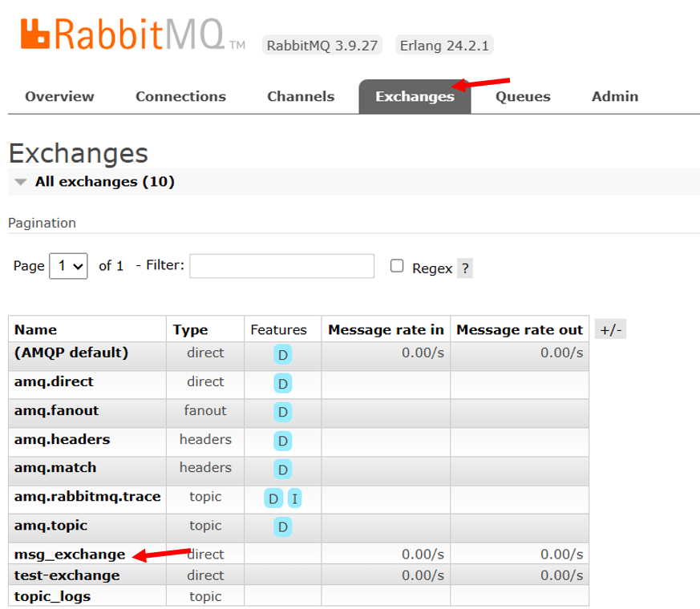Click the Pagination label
700x609 pixels.
pos(42,223)
